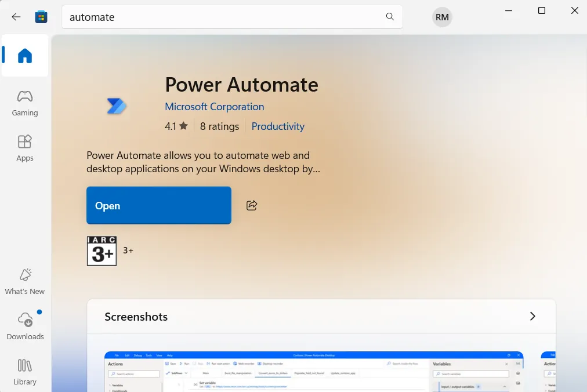Image resolution: width=587 pixels, height=392 pixels.
Task: Click the 8 ratings count
Action: tap(219, 126)
